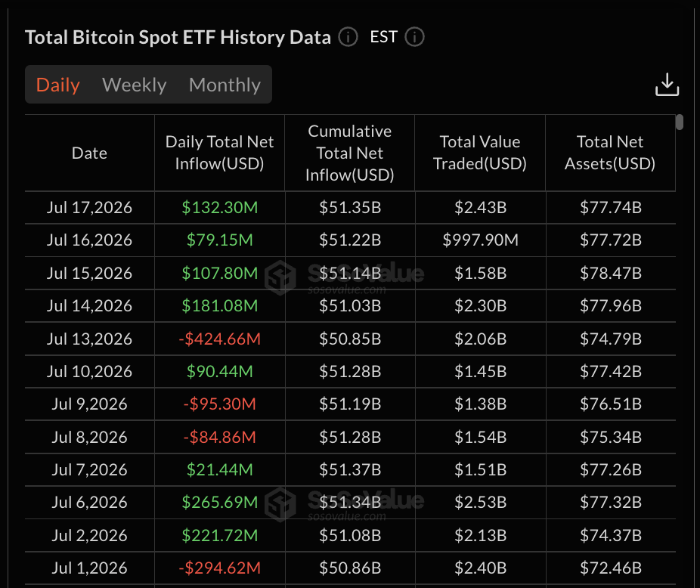Click the Cumulative Total Net Inflow header
The height and width of the screenshot is (588, 700).
(x=350, y=153)
